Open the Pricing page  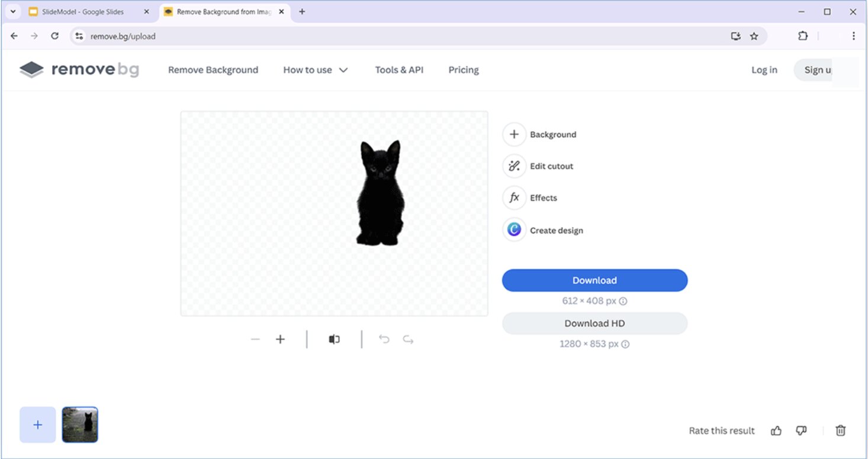point(464,70)
